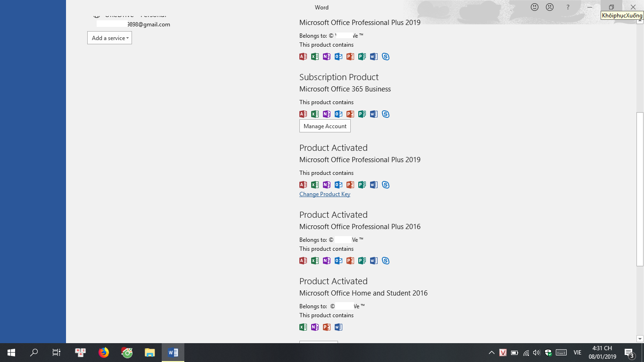This screenshot has width=644, height=362.
Task: Click the Change Product Key link
Action: point(325,194)
